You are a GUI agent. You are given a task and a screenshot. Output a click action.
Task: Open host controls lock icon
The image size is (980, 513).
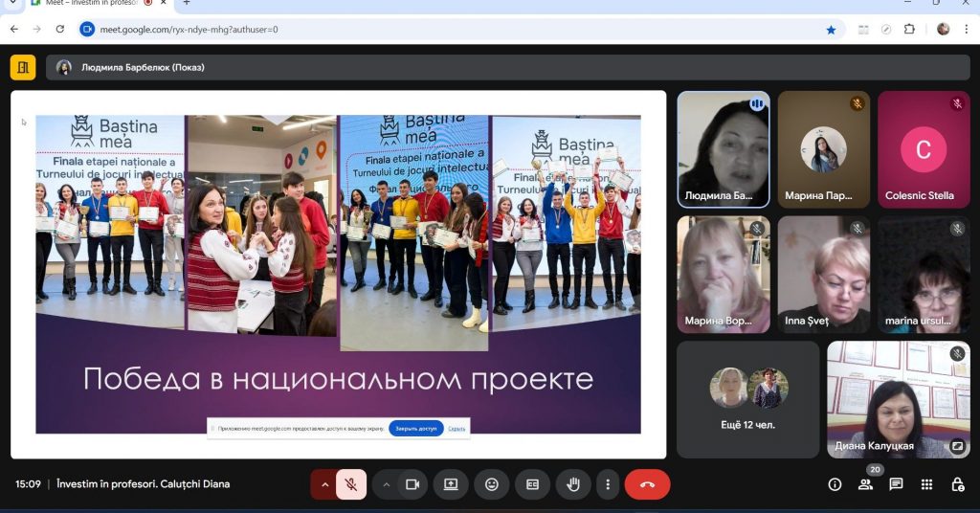coord(957,484)
